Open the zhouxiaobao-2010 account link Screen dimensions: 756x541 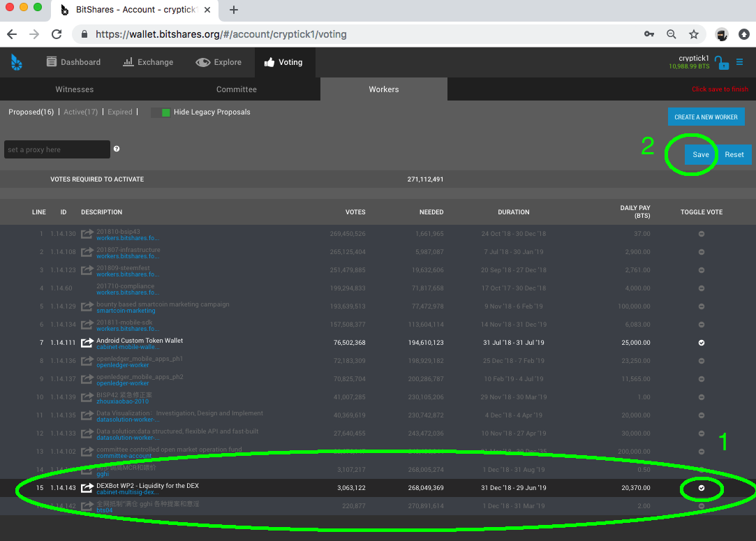(x=122, y=401)
